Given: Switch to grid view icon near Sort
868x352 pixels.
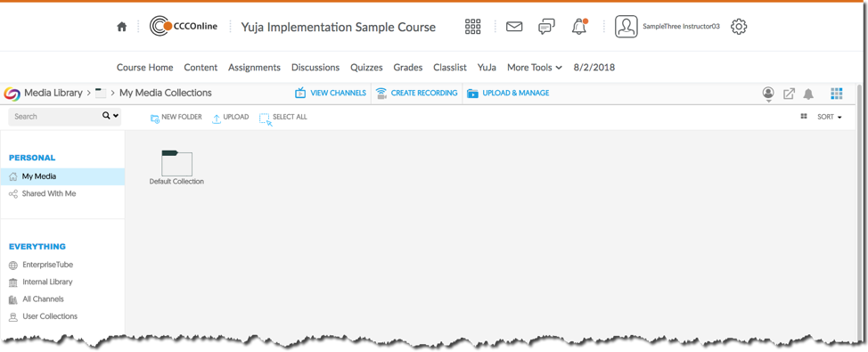Looking at the screenshot, I should tap(804, 117).
